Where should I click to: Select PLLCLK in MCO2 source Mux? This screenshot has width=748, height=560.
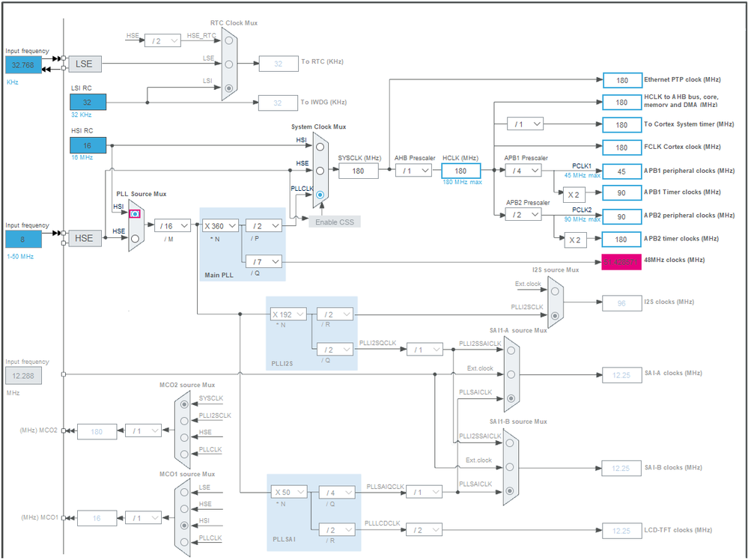(184, 454)
